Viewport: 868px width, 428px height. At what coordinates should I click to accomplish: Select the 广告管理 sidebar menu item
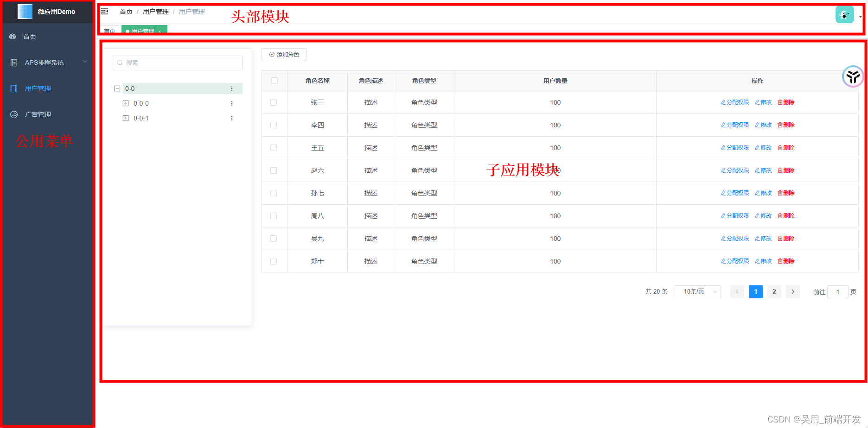47,114
